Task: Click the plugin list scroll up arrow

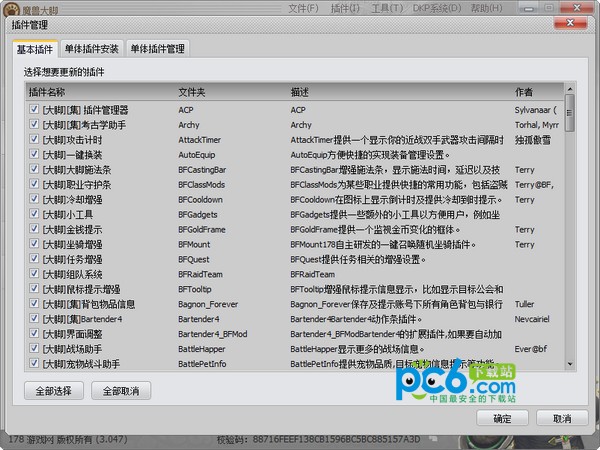Action: (570, 89)
